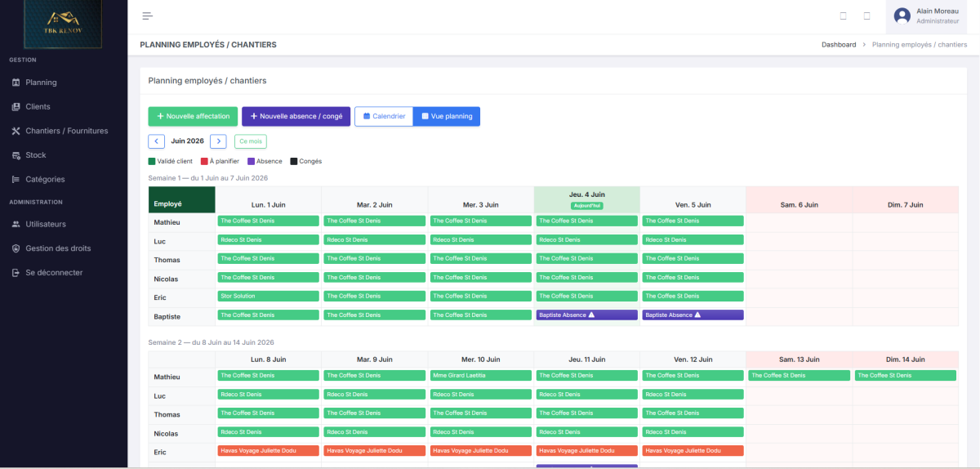Go to next month arrow
Screen dimensions: 980x469
(218, 141)
